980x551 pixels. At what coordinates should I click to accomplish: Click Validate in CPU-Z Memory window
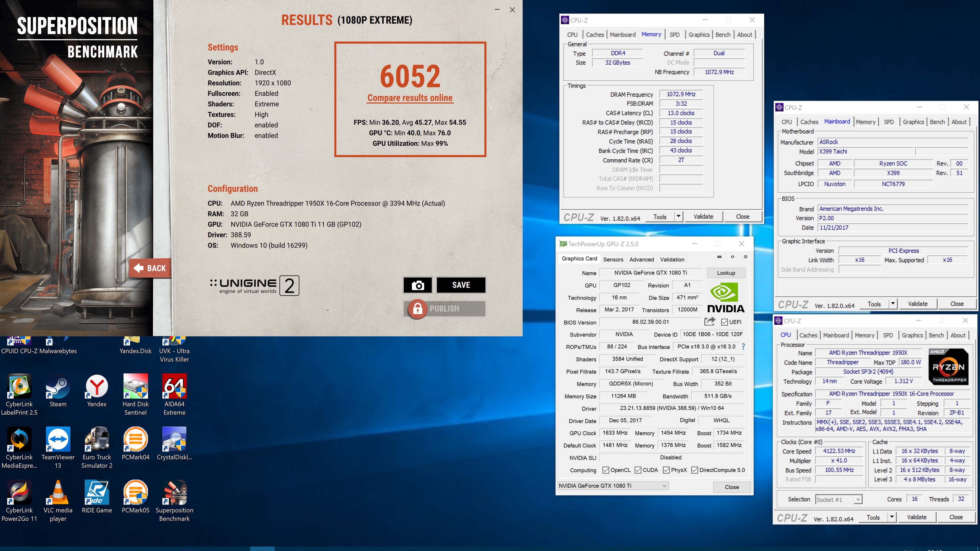703,216
